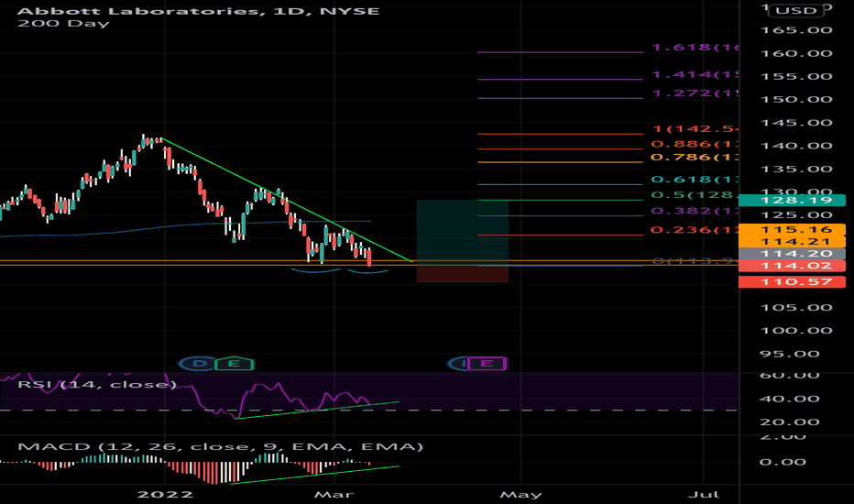Screen dimensions: 854x504
Task: Click the 128.19 teal price label
Action: point(792,200)
